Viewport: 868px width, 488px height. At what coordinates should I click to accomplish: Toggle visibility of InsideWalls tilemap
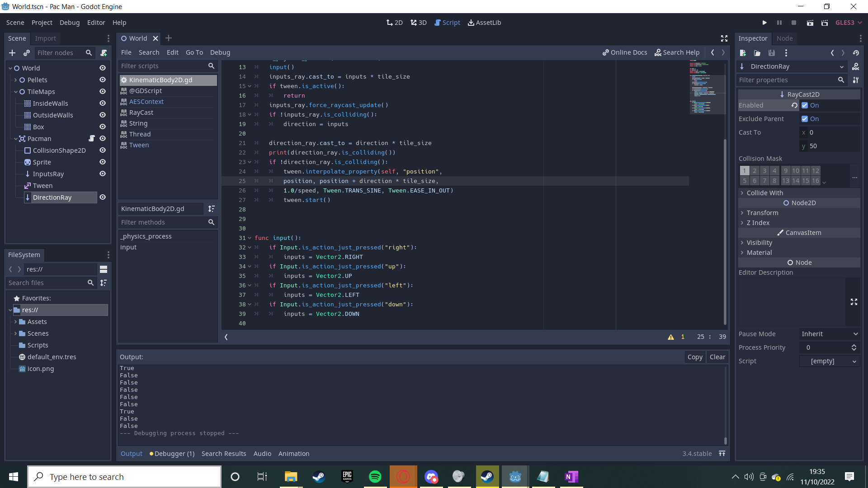coord(103,103)
